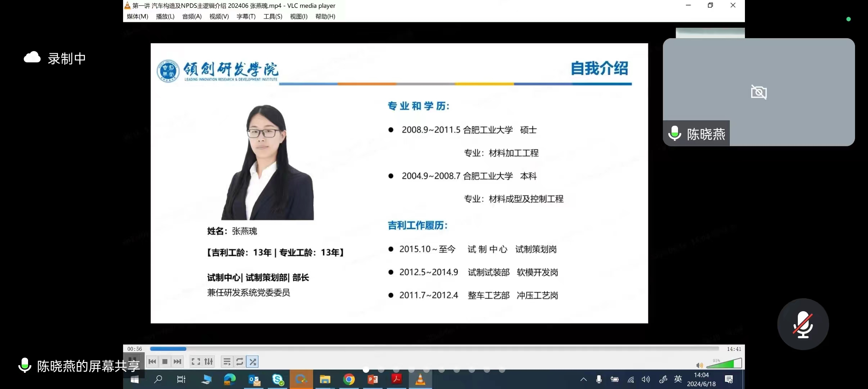Minimize the VLC media player window

tap(688, 5)
